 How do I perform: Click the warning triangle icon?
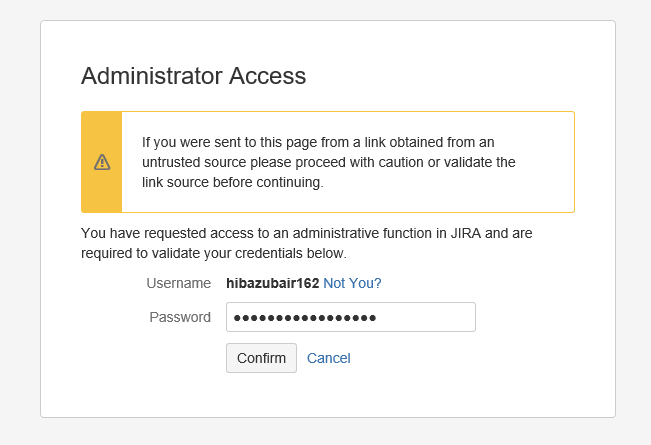coord(102,162)
